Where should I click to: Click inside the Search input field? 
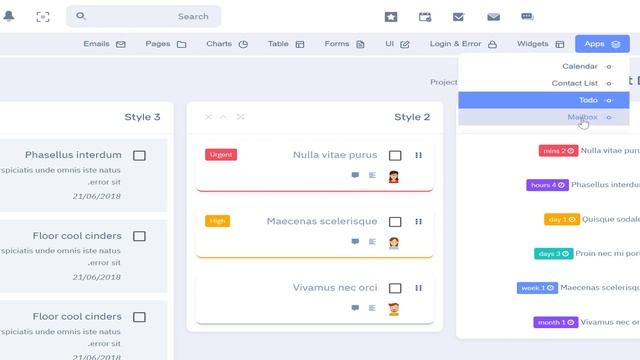tap(144, 16)
